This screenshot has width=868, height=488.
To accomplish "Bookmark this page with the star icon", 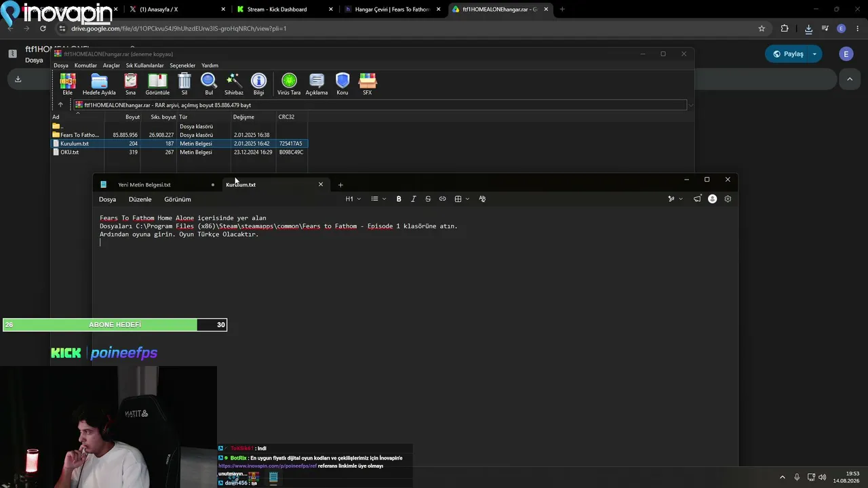I will pyautogui.click(x=762, y=28).
